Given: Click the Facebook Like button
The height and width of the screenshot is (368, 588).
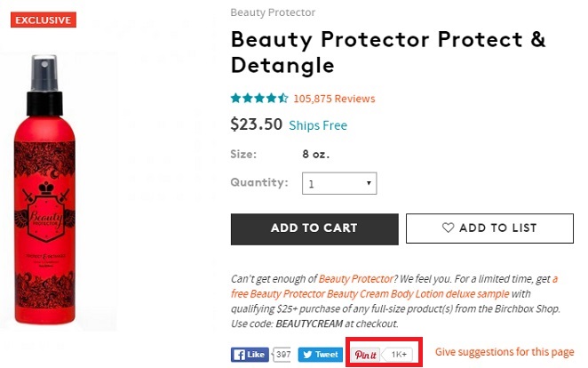Looking at the screenshot, I should pos(250,355).
